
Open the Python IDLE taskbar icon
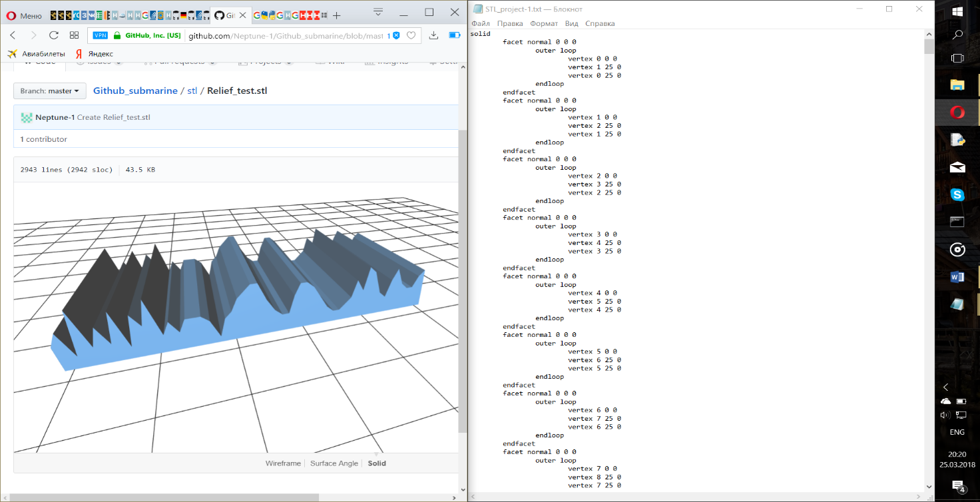pyautogui.click(x=957, y=140)
